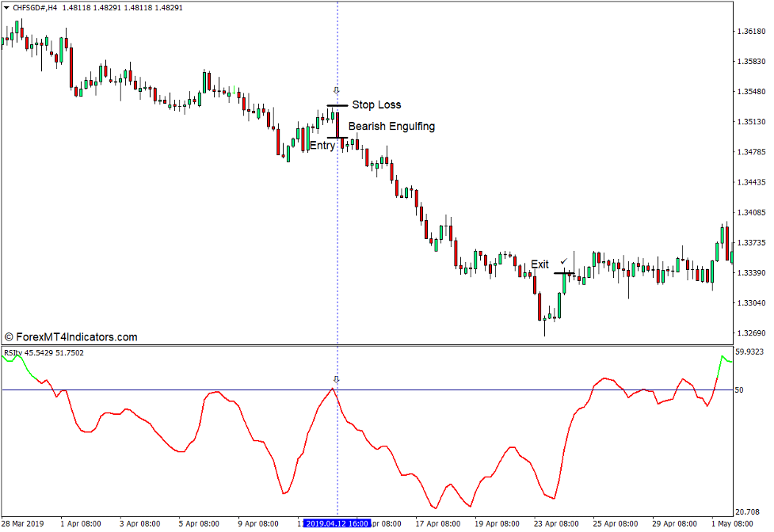Select the Stop Loss horizontal level marker

pos(337,105)
